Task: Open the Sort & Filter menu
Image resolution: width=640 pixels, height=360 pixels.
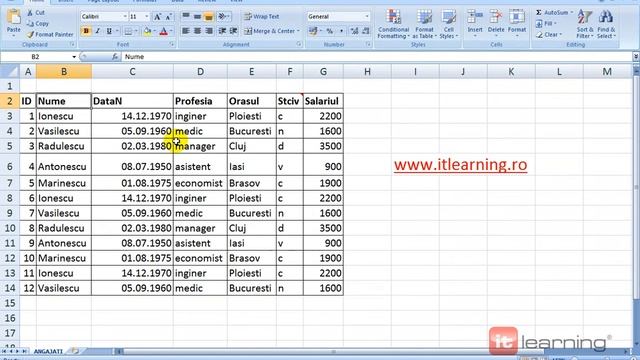Action: tap(585, 24)
